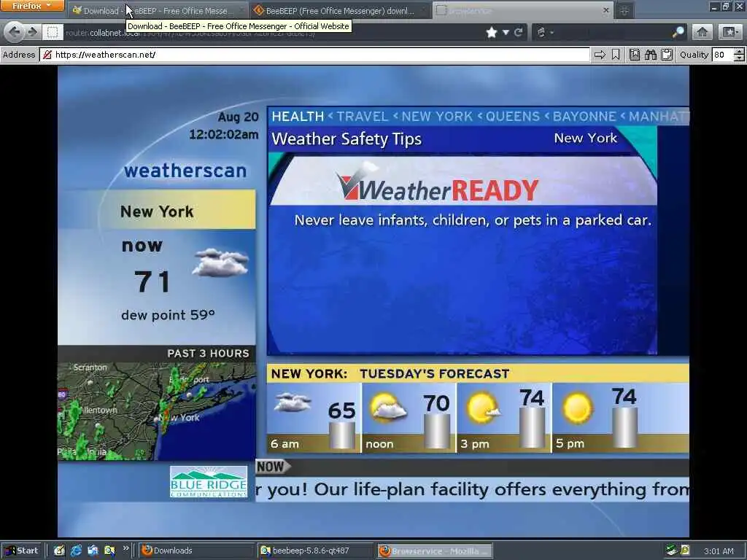The image size is (747, 560).
Task: Select BAYONNE in the weatherscan category bar
Action: tap(584, 116)
